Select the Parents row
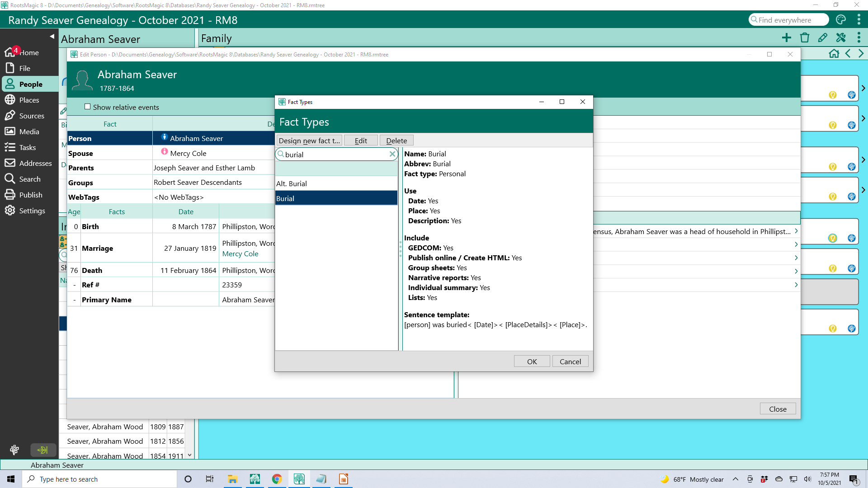The height and width of the screenshot is (488, 868). pos(171,168)
